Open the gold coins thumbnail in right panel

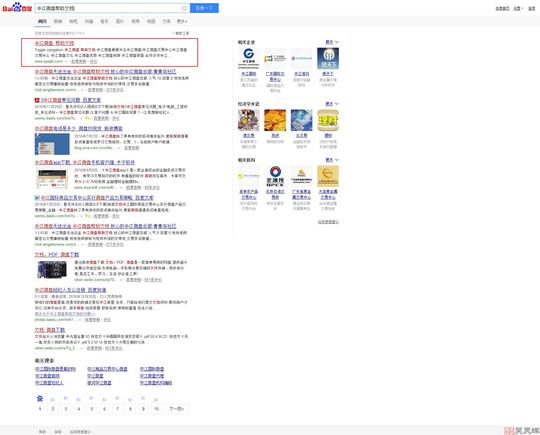[x=275, y=120]
